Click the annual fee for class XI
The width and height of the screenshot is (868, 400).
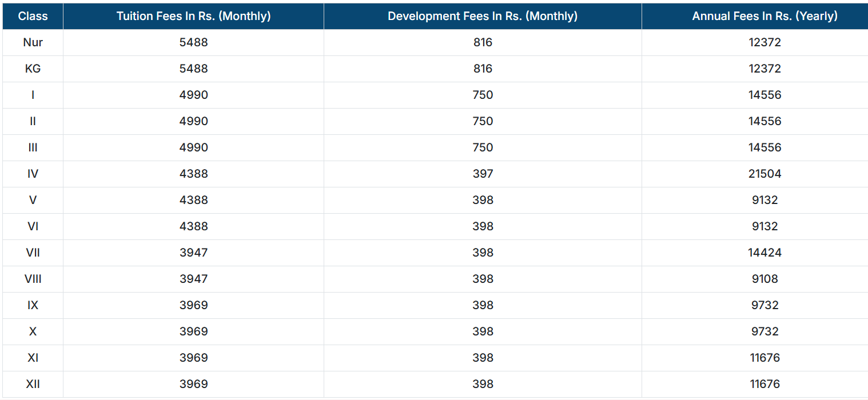pyautogui.click(x=765, y=358)
